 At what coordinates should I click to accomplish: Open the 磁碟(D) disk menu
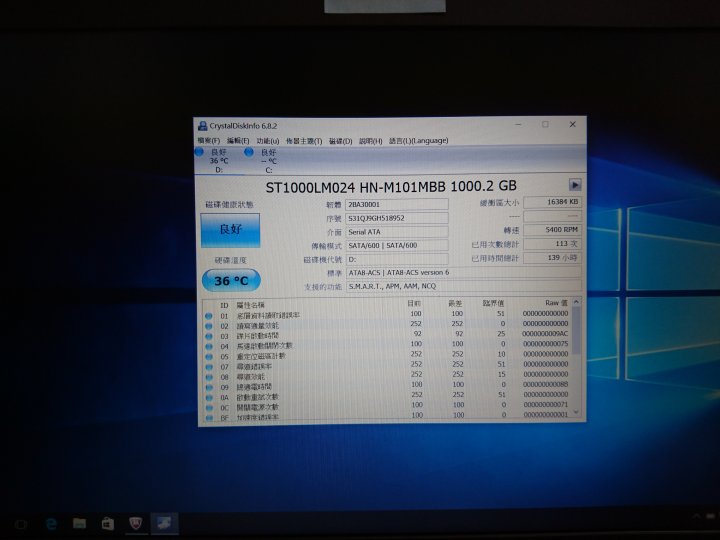coord(340,141)
